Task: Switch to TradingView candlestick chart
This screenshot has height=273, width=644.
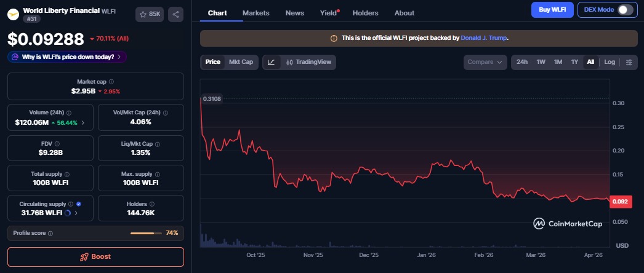Action: (x=308, y=62)
